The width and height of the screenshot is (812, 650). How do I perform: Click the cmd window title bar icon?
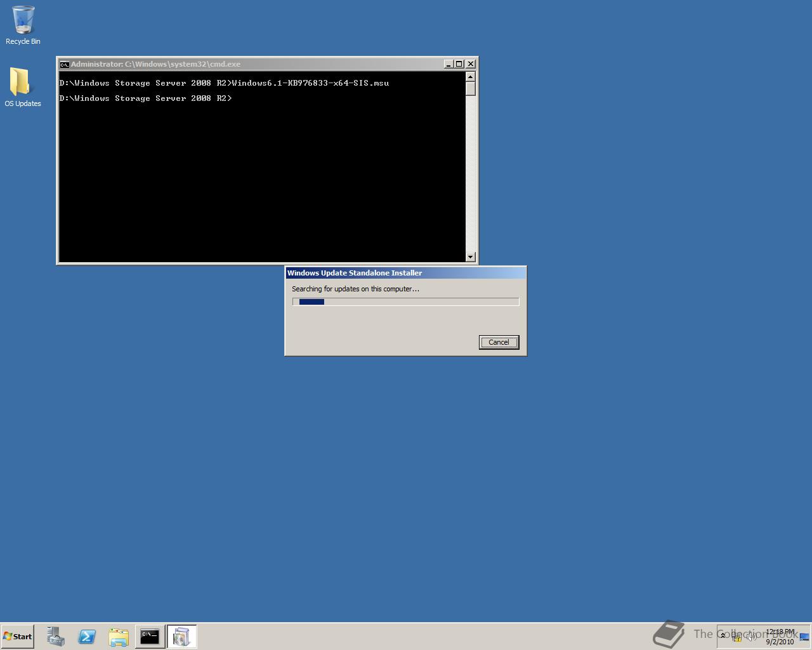pyautogui.click(x=64, y=64)
